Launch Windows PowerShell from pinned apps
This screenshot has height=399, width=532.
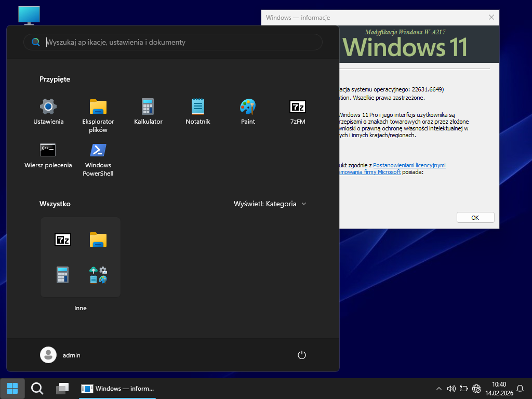click(x=98, y=151)
